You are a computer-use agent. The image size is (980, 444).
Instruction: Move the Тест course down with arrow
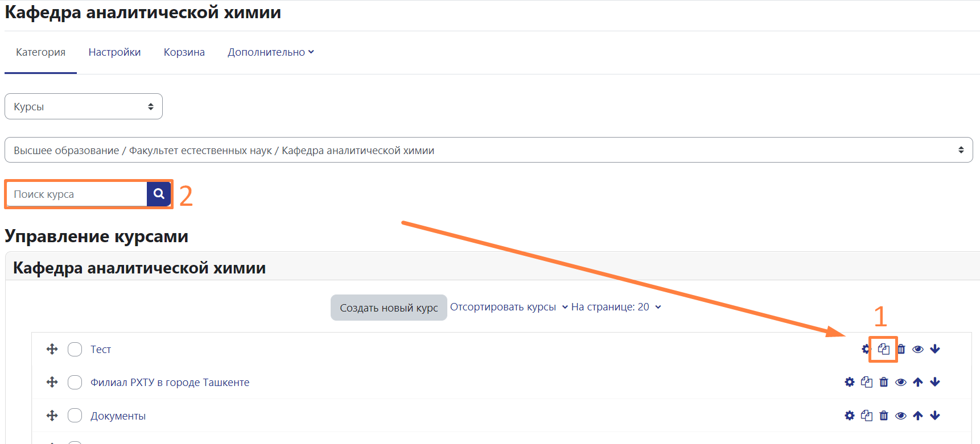coord(935,349)
